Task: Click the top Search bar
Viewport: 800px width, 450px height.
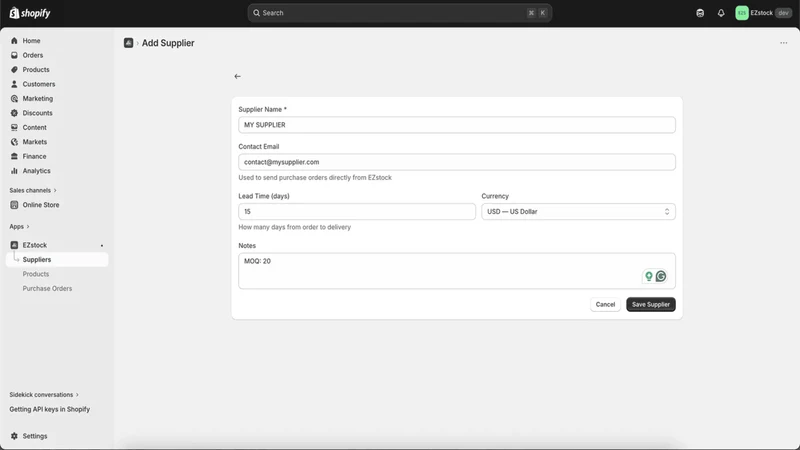Action: [x=399, y=13]
